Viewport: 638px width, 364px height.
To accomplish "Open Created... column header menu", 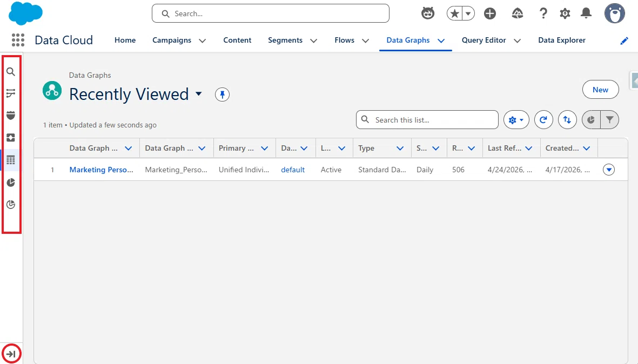I will tap(586, 149).
